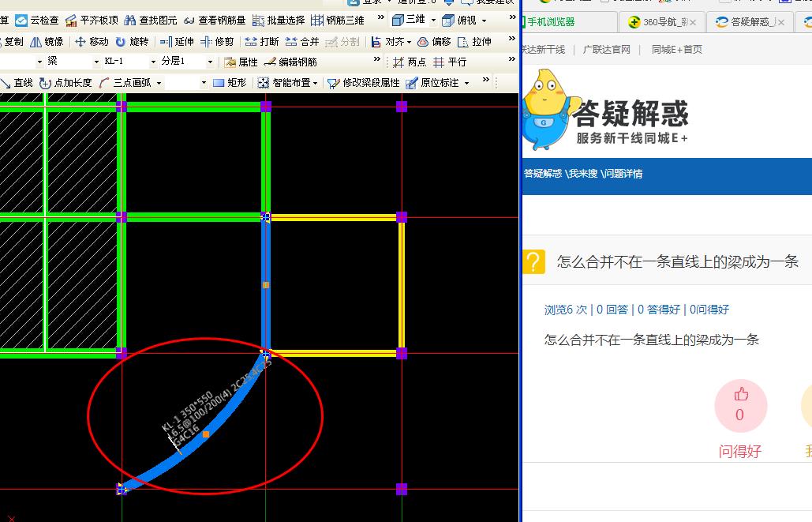
Task: Expand the 三点画弧 arc options arrow
Action: click(159, 83)
